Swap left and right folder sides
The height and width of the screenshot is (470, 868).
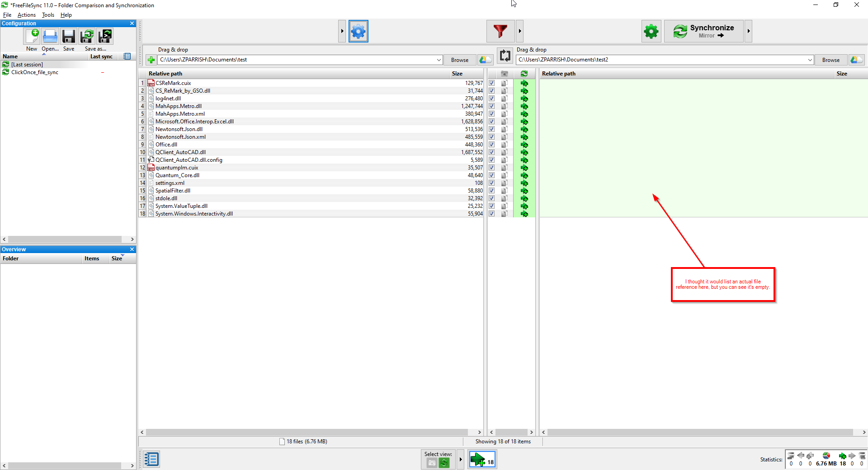pyautogui.click(x=505, y=56)
